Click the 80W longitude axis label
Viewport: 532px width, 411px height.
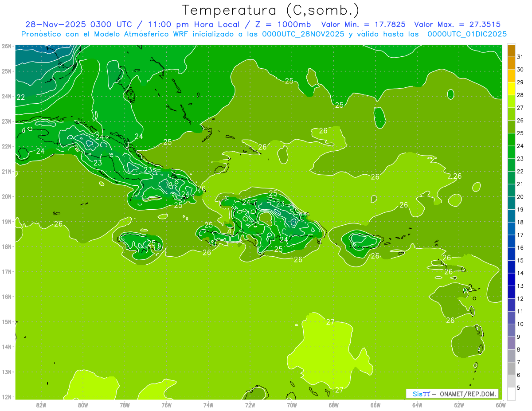coord(83,405)
